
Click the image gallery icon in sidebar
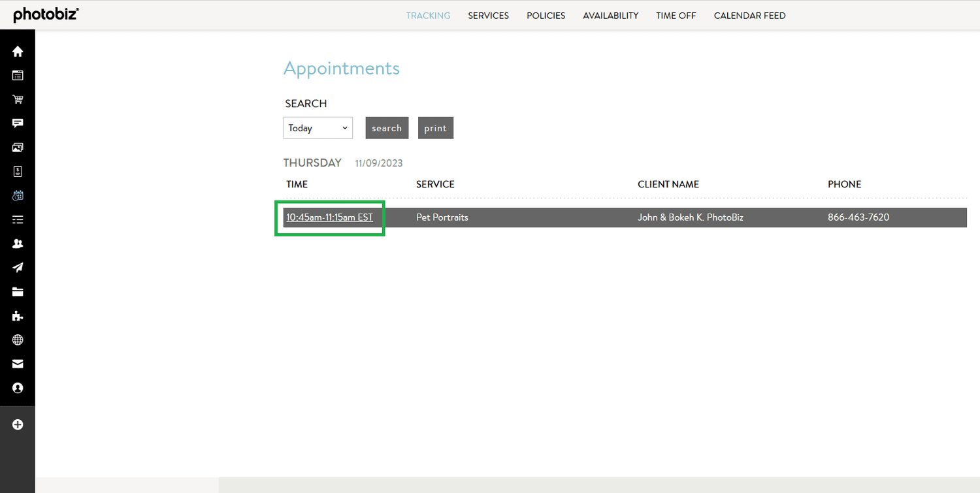(x=17, y=147)
